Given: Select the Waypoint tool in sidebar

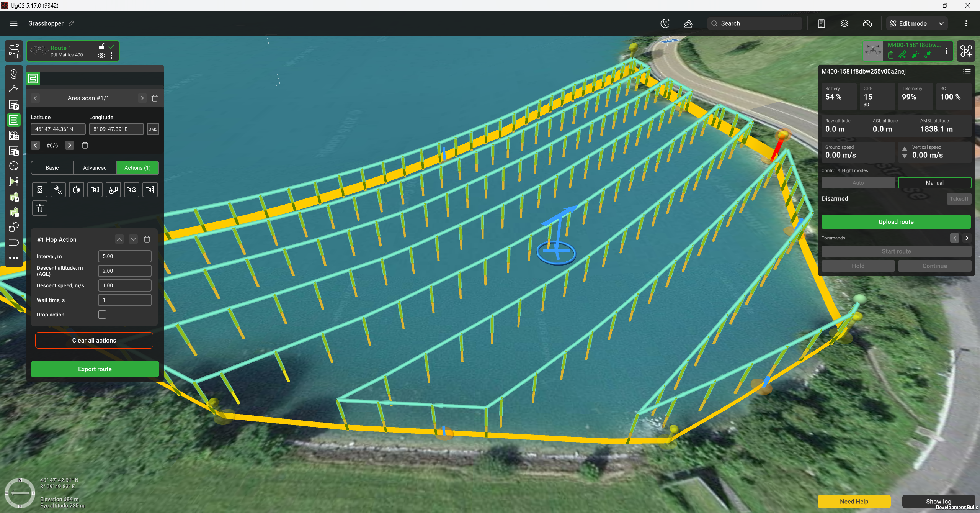Looking at the screenshot, I should click(14, 74).
